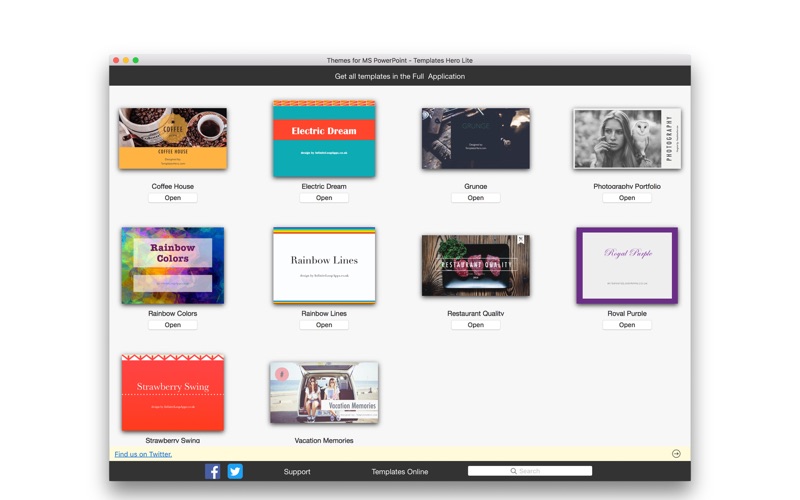The image size is (800, 500).
Task: Click Get all templates in Full Application
Action: pos(399,76)
